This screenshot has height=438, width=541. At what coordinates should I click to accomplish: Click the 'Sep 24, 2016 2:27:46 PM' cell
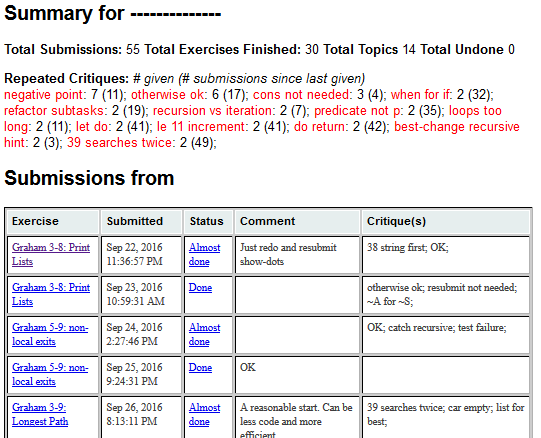141,335
